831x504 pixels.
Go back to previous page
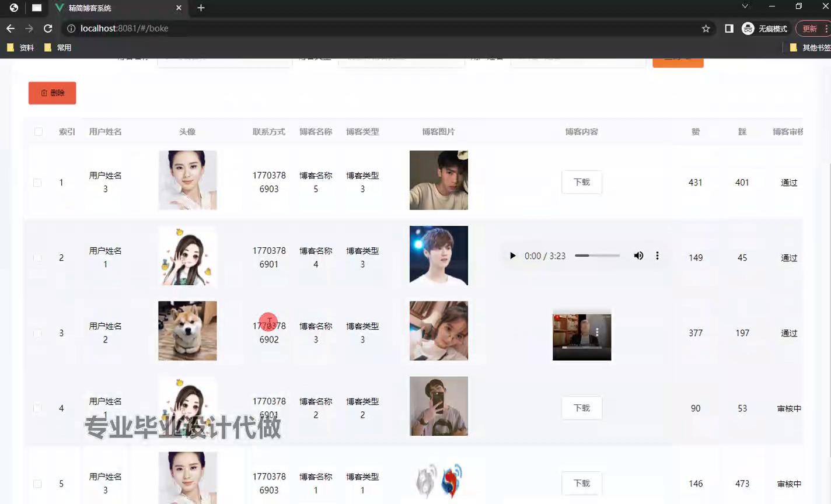pyautogui.click(x=11, y=28)
